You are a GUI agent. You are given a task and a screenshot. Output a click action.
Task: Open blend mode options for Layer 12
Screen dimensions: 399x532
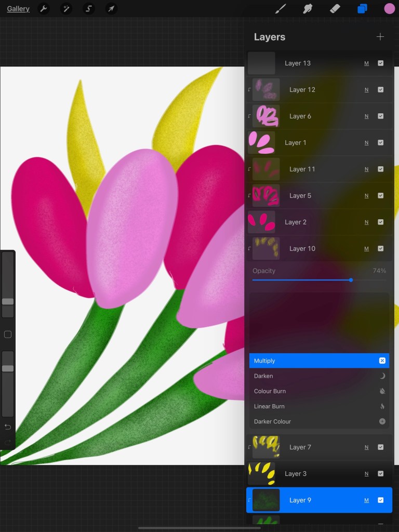coord(366,90)
